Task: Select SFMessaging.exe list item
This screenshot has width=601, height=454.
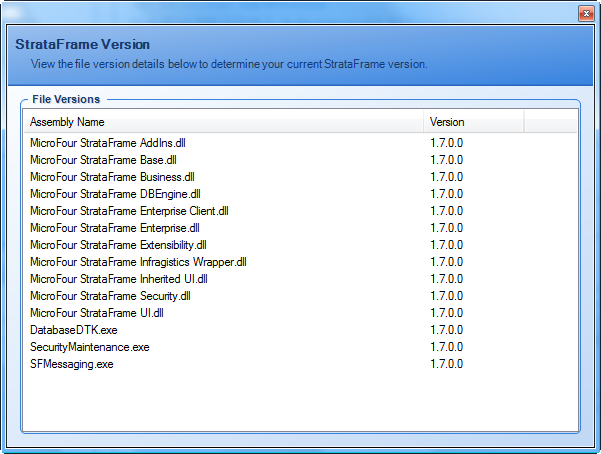Action: [72, 364]
